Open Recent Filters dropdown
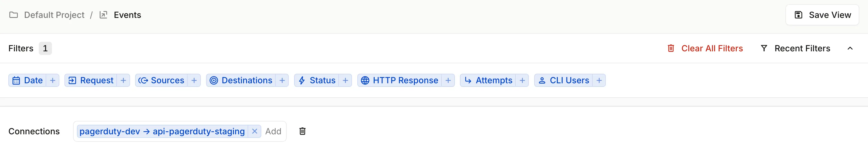The height and width of the screenshot is (154, 868). click(x=796, y=48)
